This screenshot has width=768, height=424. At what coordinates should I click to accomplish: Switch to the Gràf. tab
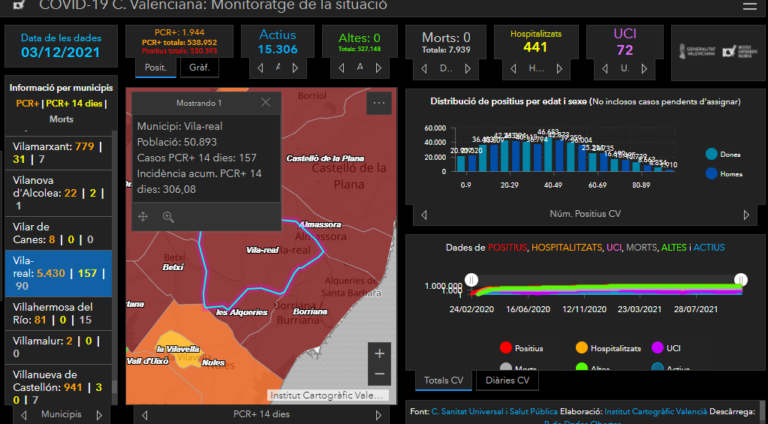[194, 68]
